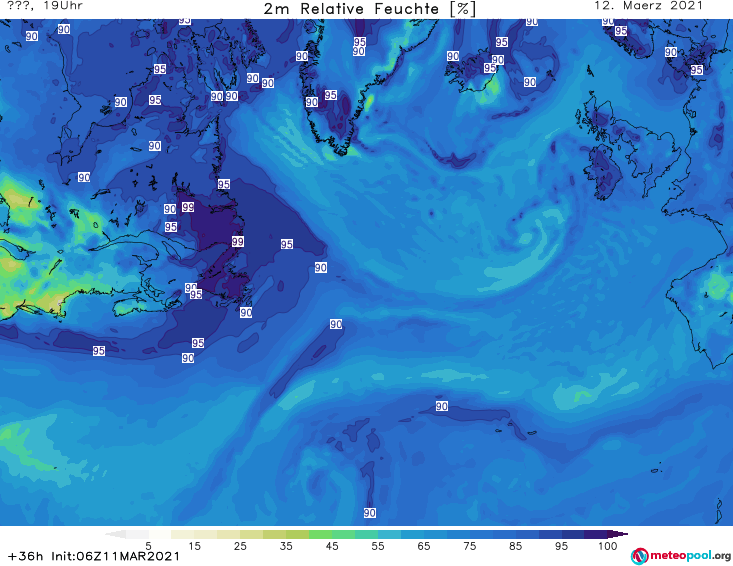Click the '+36h' forecast offset text
This screenshot has width=733, height=566.
26,556
